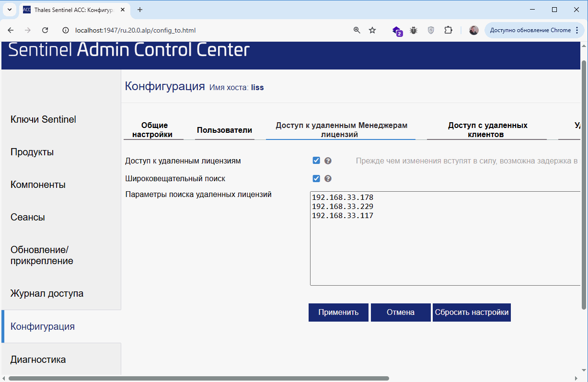The width and height of the screenshot is (588, 382).
Task: Click help icon next to broadcast search checkbox
Action: coord(328,179)
